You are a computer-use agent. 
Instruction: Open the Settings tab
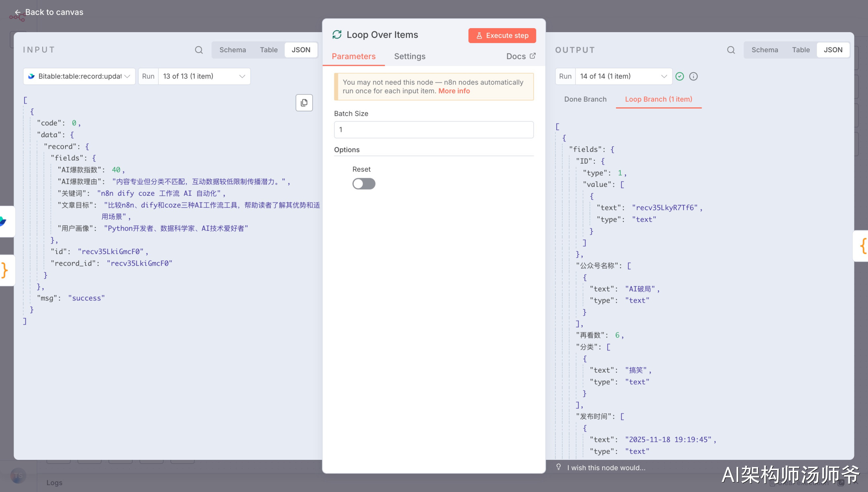point(409,56)
